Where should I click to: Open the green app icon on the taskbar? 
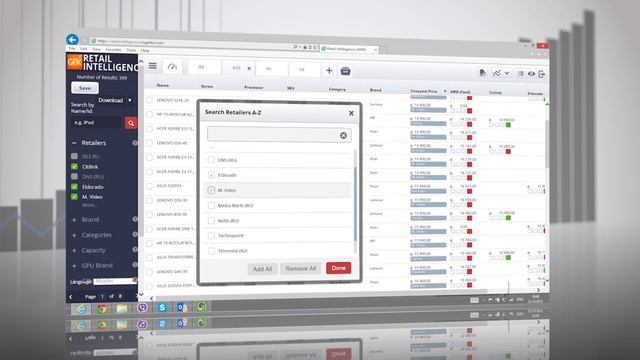point(202,306)
